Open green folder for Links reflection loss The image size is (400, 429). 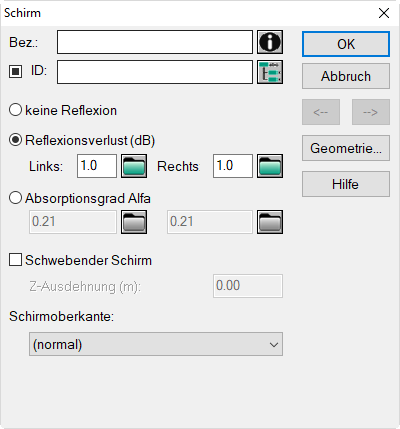pos(134,166)
